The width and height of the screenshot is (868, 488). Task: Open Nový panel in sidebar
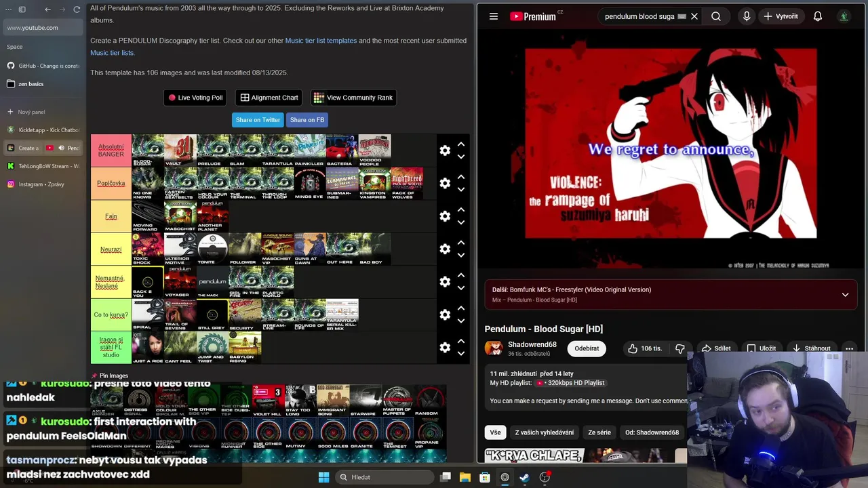click(43, 112)
